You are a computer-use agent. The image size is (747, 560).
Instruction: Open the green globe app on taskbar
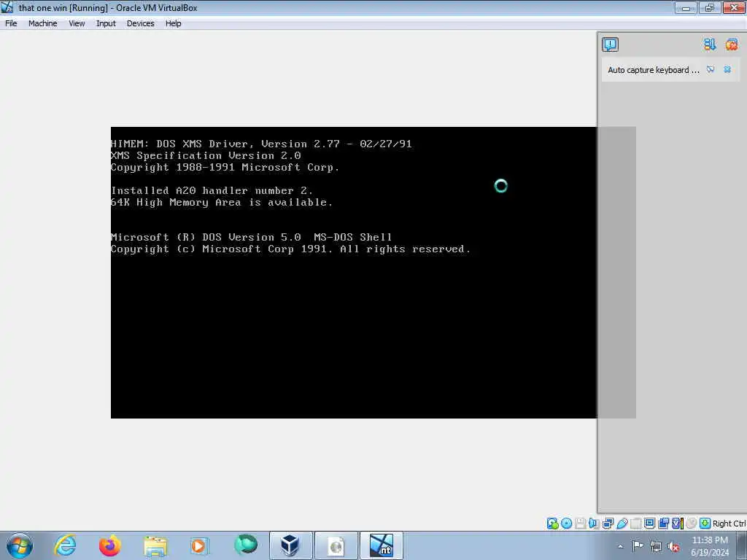[245, 545]
